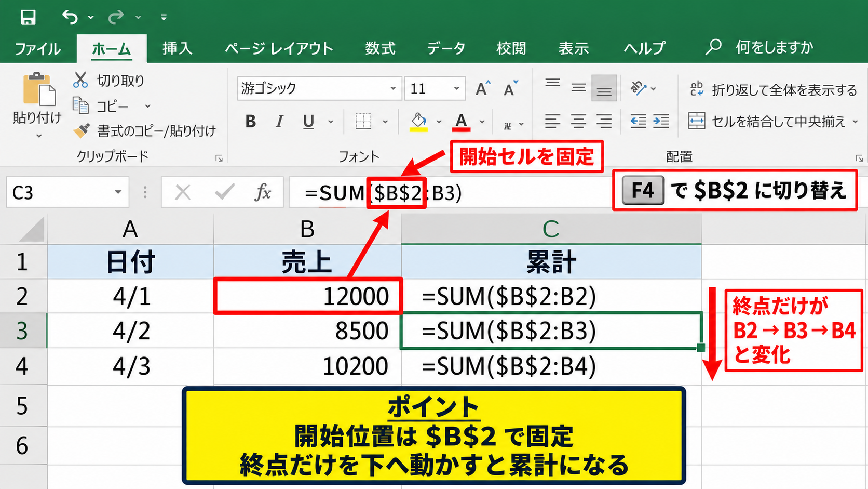868x489 pixels.
Task: Click the コピー copy icon
Action: (x=80, y=105)
